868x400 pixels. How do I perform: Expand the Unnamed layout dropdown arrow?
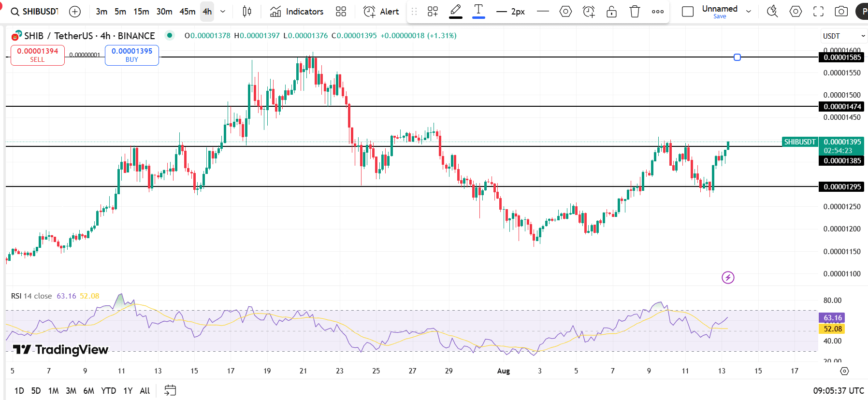point(749,12)
